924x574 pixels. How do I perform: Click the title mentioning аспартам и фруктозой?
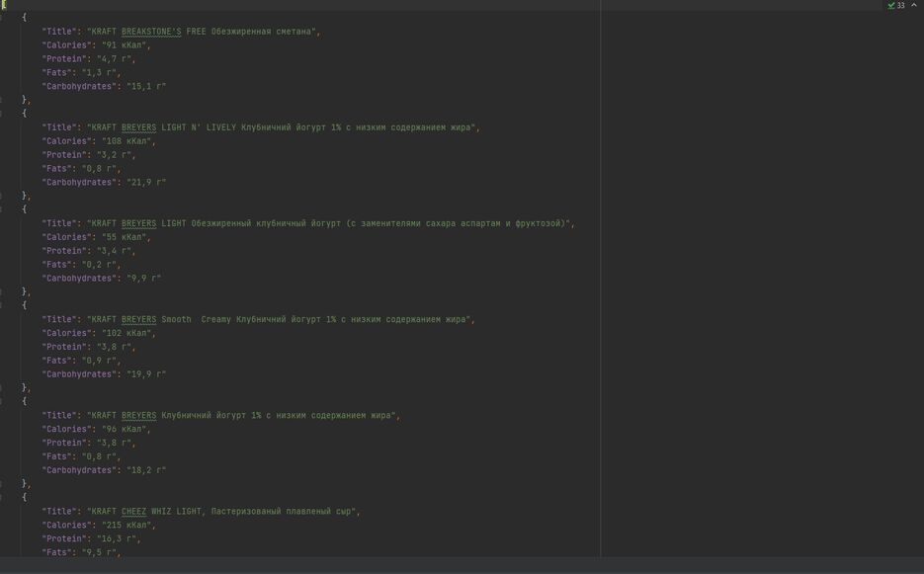[x=308, y=223]
